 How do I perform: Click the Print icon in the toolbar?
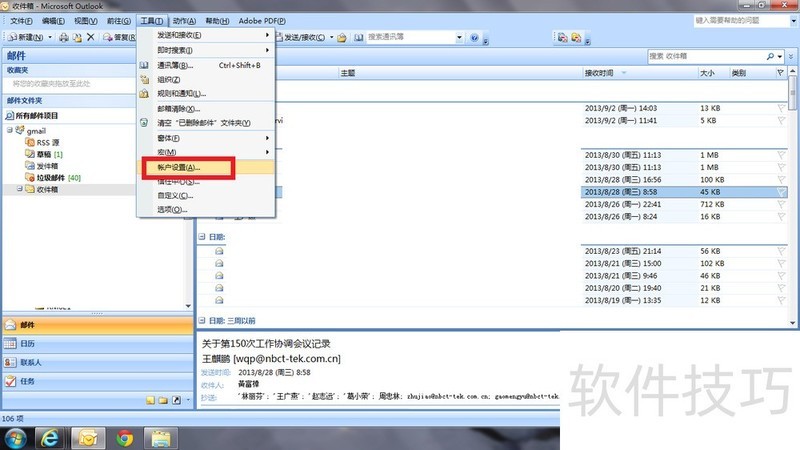(64, 37)
